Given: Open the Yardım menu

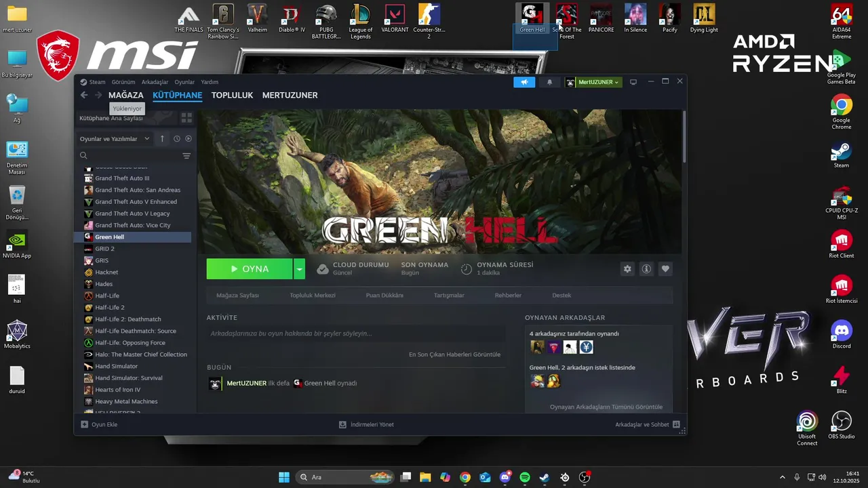Looking at the screenshot, I should (x=210, y=82).
